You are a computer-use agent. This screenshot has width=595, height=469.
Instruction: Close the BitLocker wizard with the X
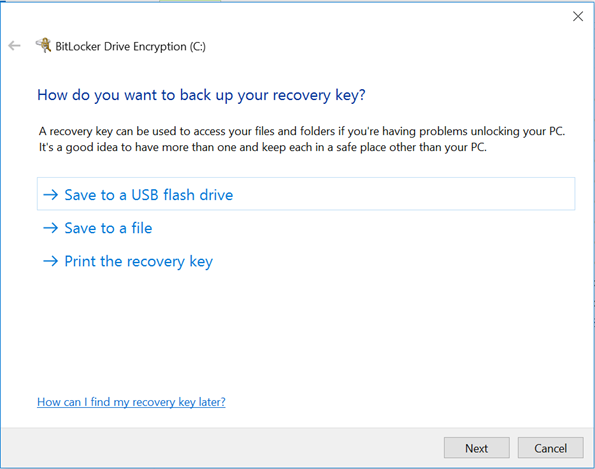[x=578, y=16]
